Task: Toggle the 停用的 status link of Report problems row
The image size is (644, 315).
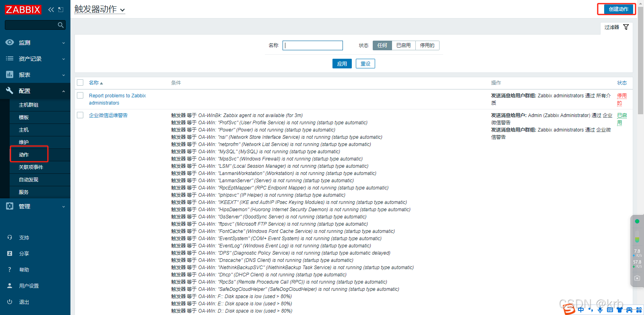Action: pyautogui.click(x=622, y=99)
